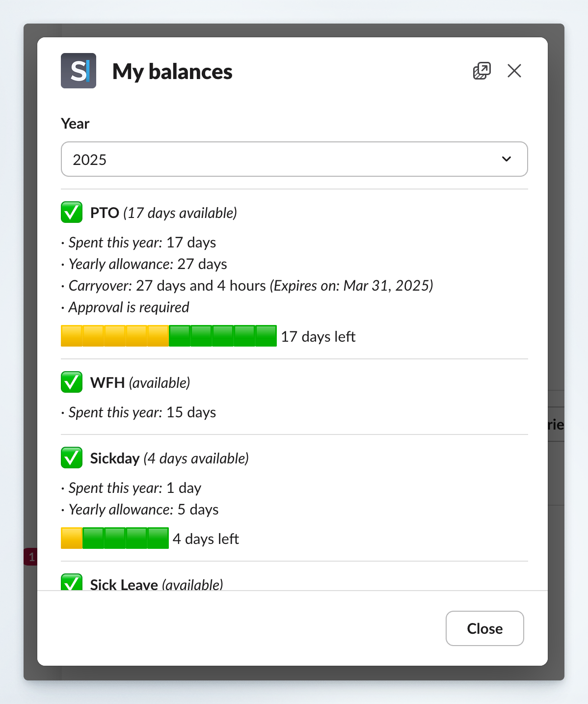Click the 'Approval is required' text

(x=129, y=307)
